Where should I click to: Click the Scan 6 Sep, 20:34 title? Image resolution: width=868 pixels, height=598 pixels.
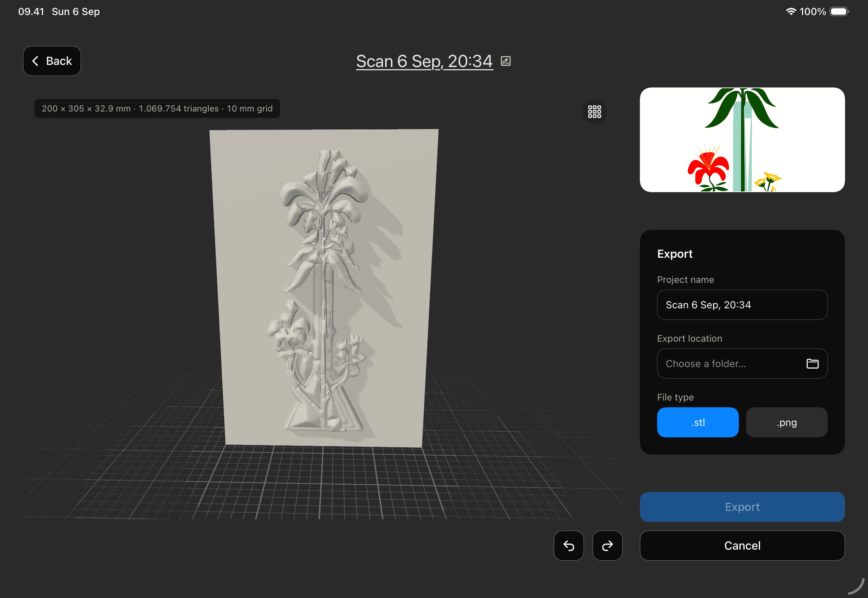click(x=424, y=61)
